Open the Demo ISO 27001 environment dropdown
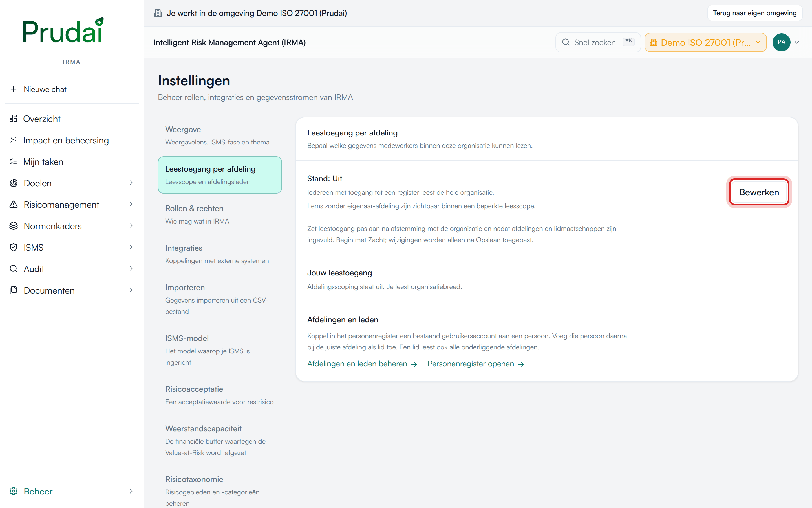 [x=705, y=42]
